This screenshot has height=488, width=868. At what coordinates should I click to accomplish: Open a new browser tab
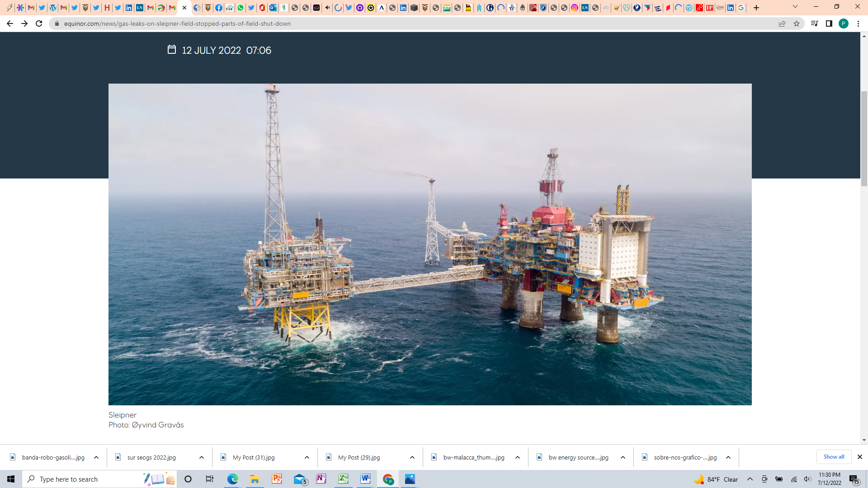(x=756, y=8)
